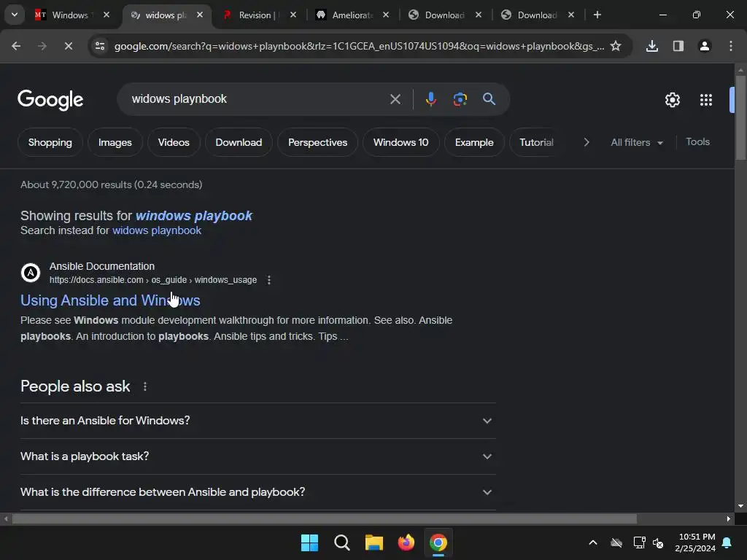Go to Google homepage via logo

click(50, 100)
